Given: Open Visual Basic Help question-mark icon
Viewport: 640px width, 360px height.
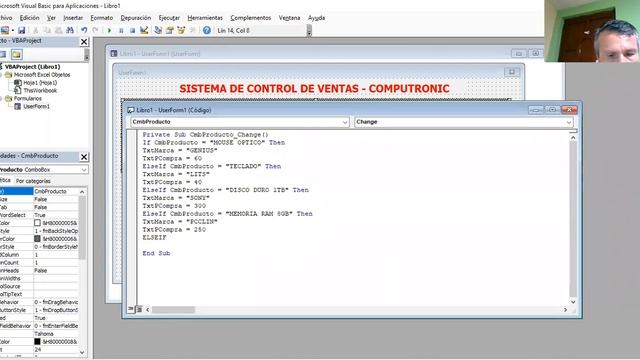Looking at the screenshot, I should coord(207,30).
